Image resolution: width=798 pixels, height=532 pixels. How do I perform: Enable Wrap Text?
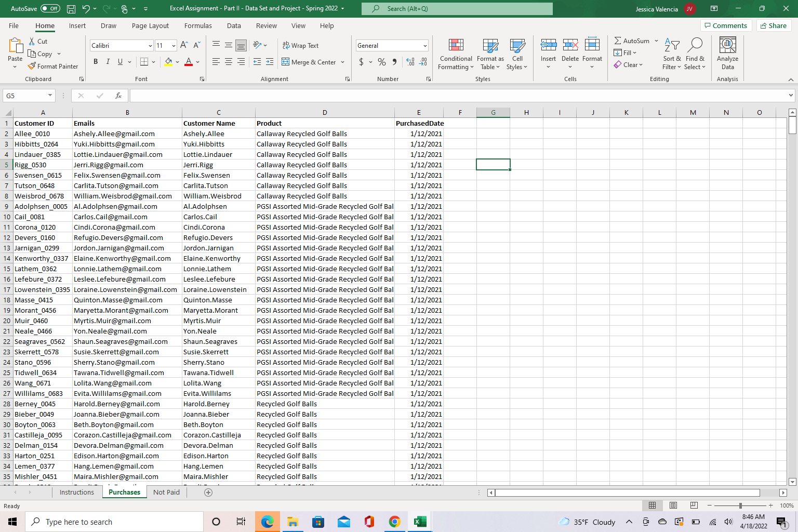(300, 45)
